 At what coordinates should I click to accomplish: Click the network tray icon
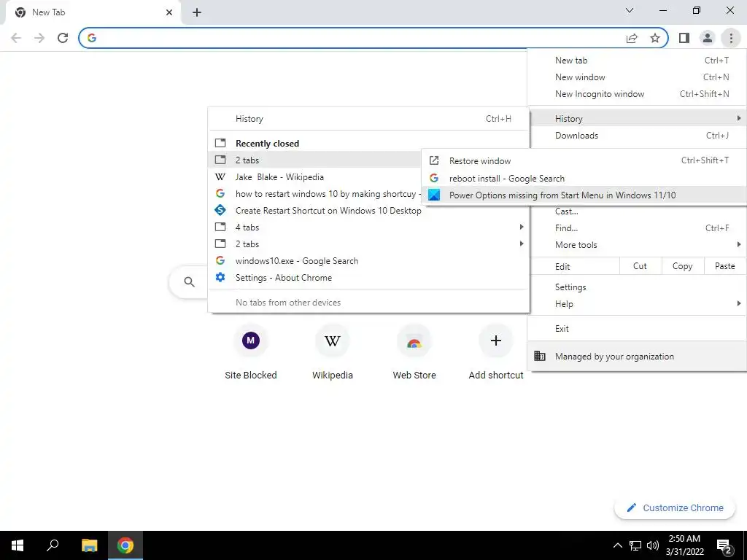click(x=635, y=545)
